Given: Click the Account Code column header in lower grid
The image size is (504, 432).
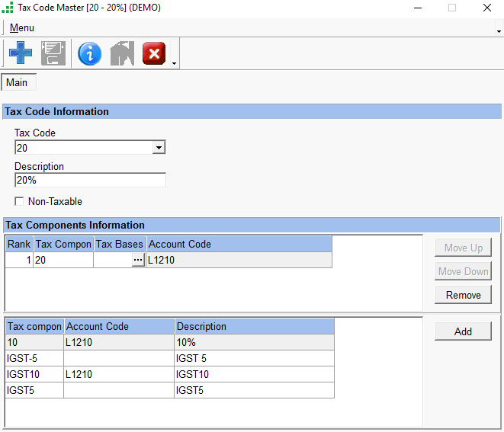Looking at the screenshot, I should [118, 326].
